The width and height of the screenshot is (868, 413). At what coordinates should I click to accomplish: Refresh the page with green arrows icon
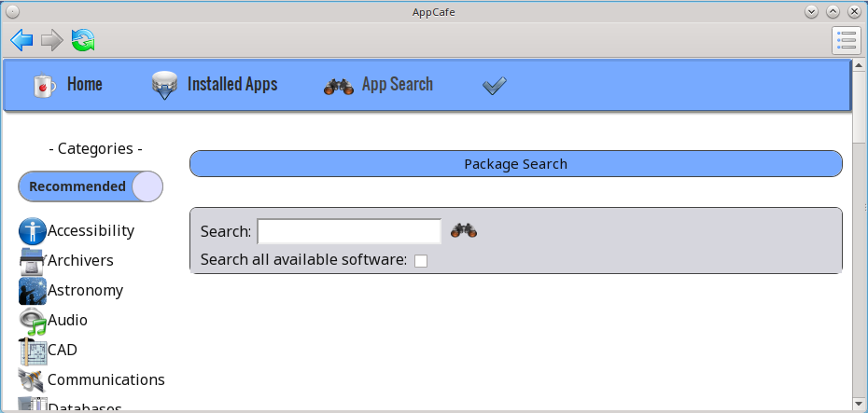[83, 40]
